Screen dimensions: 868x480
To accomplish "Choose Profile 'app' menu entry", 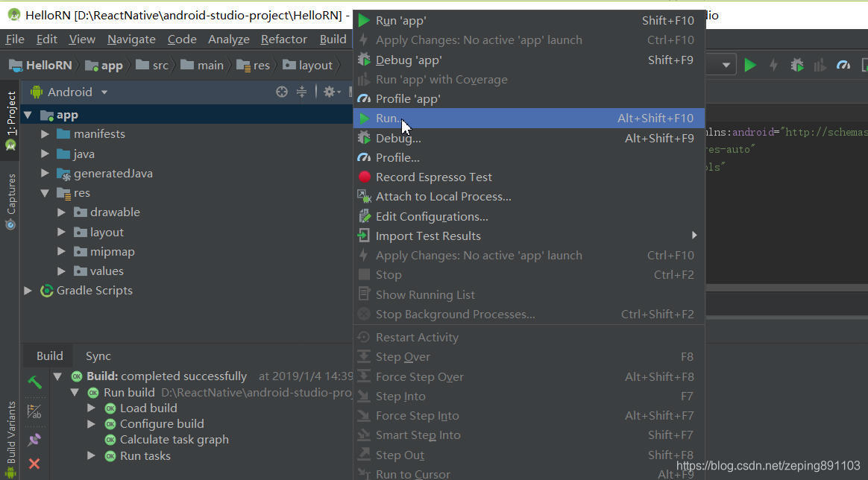I will click(529, 99).
